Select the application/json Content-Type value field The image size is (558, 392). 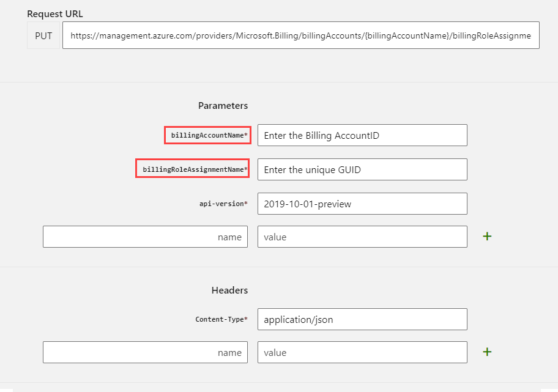click(362, 319)
